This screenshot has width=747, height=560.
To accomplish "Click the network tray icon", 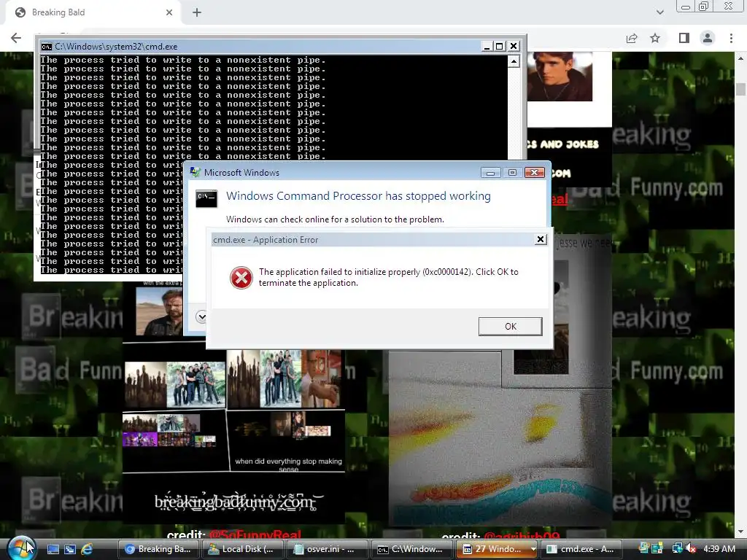I will tap(678, 548).
